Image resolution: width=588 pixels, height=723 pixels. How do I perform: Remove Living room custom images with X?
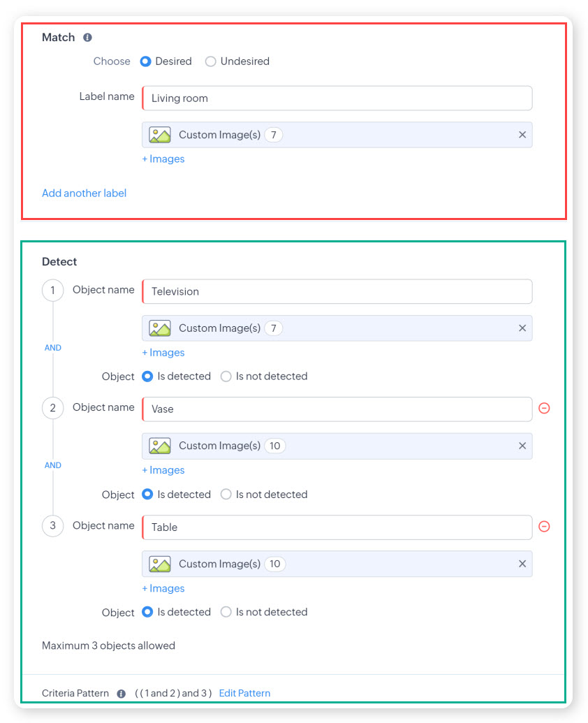(x=522, y=135)
